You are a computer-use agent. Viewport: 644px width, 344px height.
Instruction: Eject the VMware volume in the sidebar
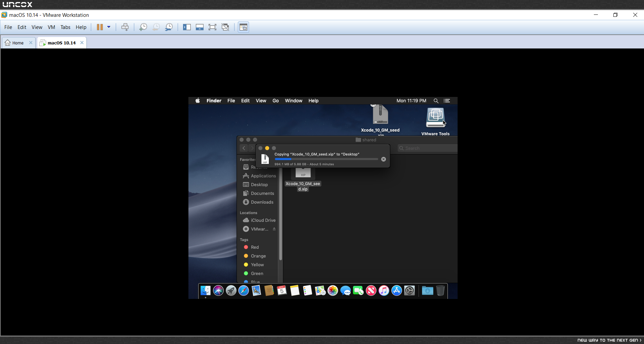pos(274,229)
